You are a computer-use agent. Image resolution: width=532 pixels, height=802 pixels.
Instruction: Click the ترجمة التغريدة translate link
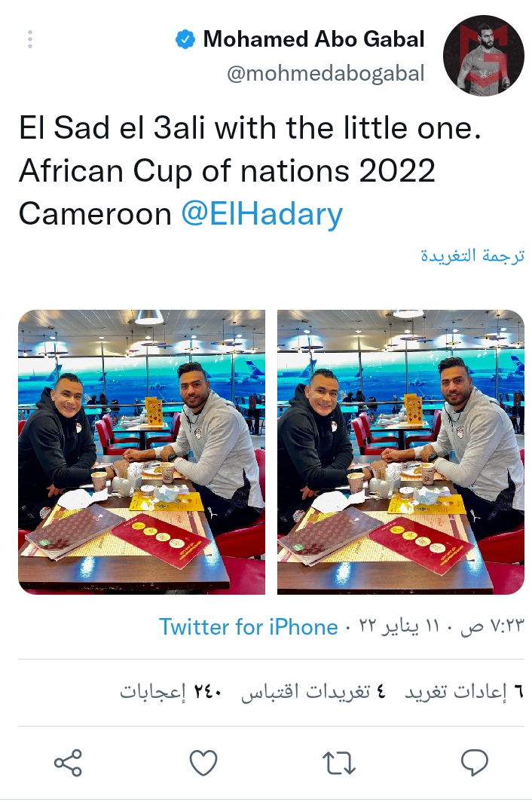472,256
